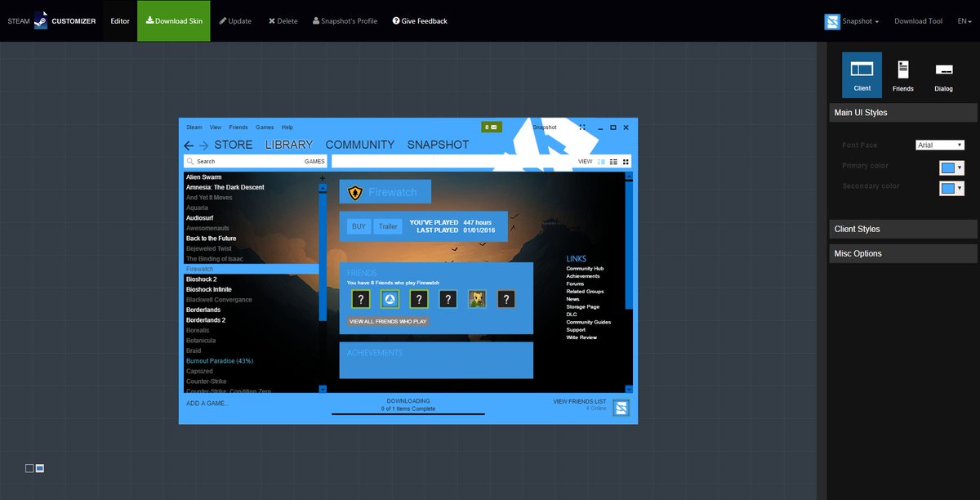
Task: Open the Write Review link
Action: pyautogui.click(x=581, y=337)
